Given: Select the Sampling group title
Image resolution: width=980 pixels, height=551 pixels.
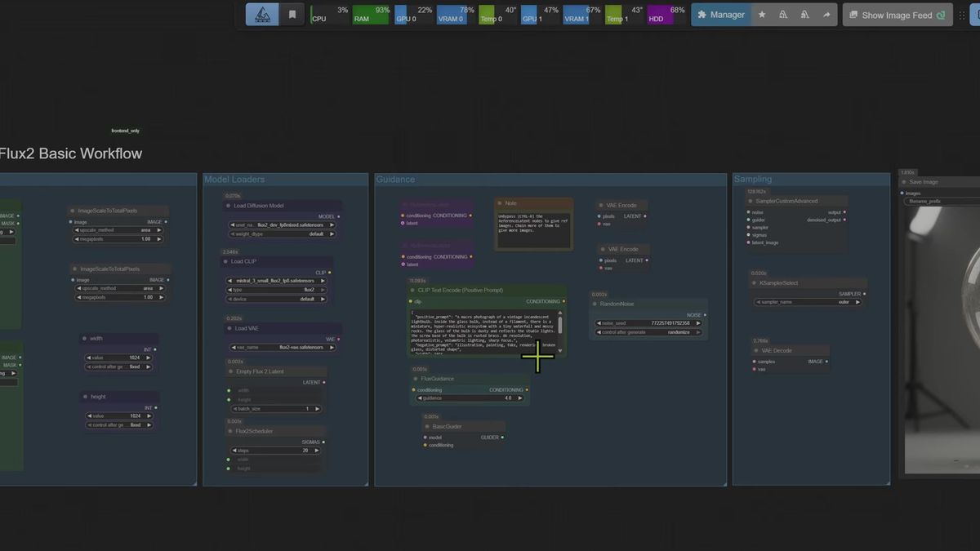Looking at the screenshot, I should click(753, 179).
